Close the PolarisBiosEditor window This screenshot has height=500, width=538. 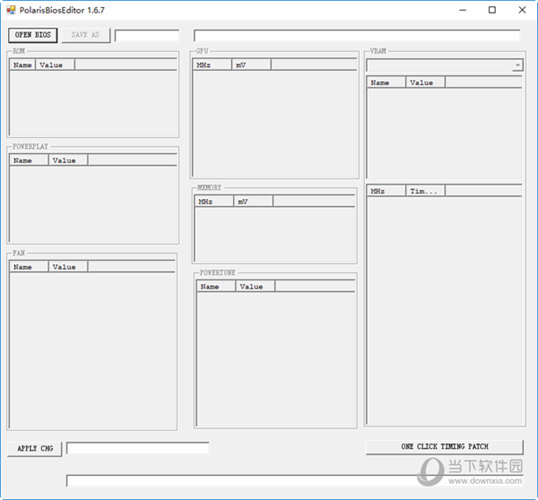pyautogui.click(x=522, y=10)
